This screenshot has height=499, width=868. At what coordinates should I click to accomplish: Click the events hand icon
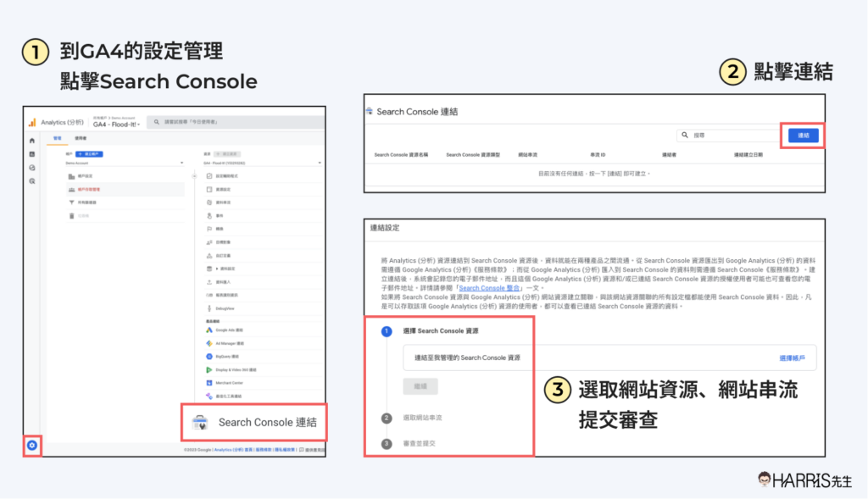tap(209, 216)
